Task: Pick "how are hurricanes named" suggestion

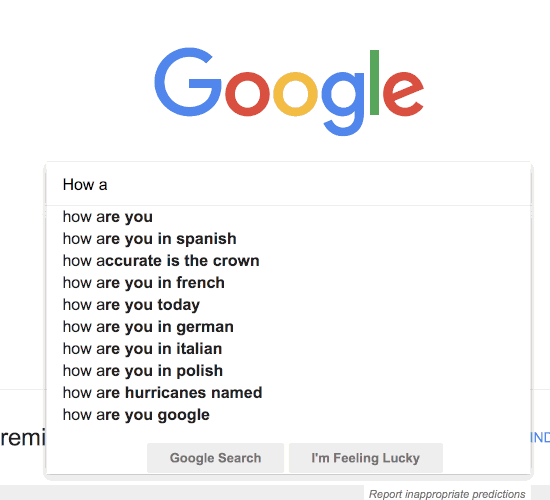Action: (288, 393)
